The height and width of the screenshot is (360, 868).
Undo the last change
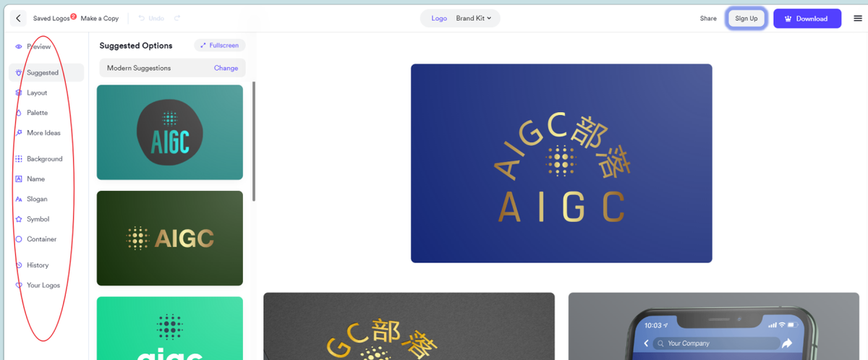click(x=151, y=18)
